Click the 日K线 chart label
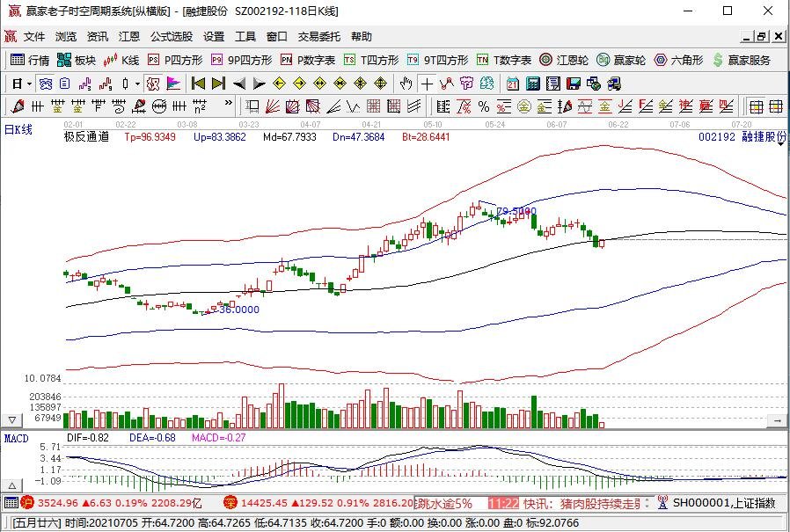Screen dimensions: 790x532 (18, 130)
